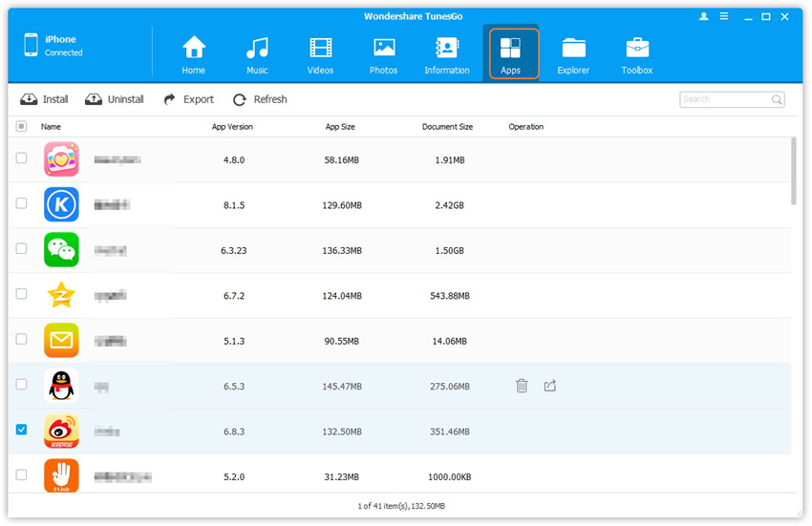Open the user account icon
Screen dimensions: 812x526
[704, 17]
